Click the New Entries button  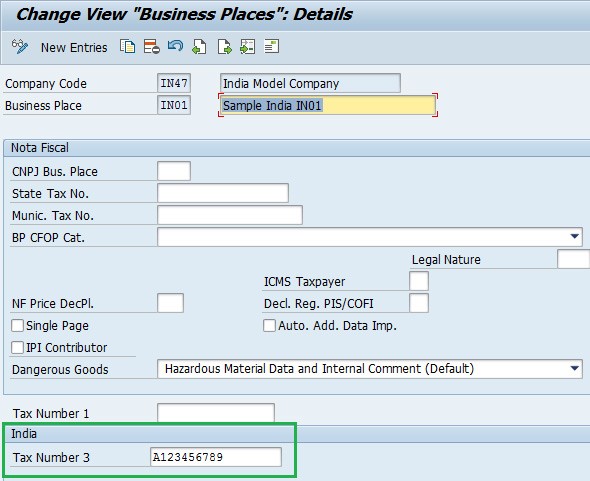tap(74, 48)
